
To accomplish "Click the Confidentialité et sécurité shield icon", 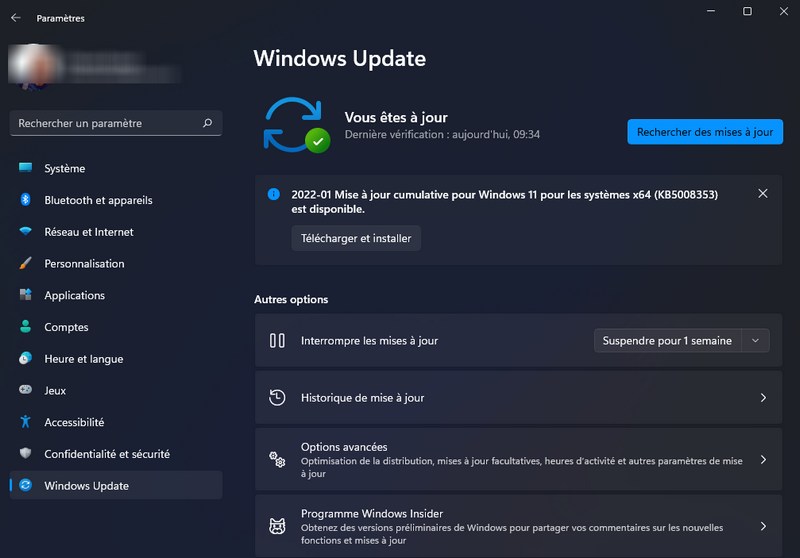I will click(26, 453).
